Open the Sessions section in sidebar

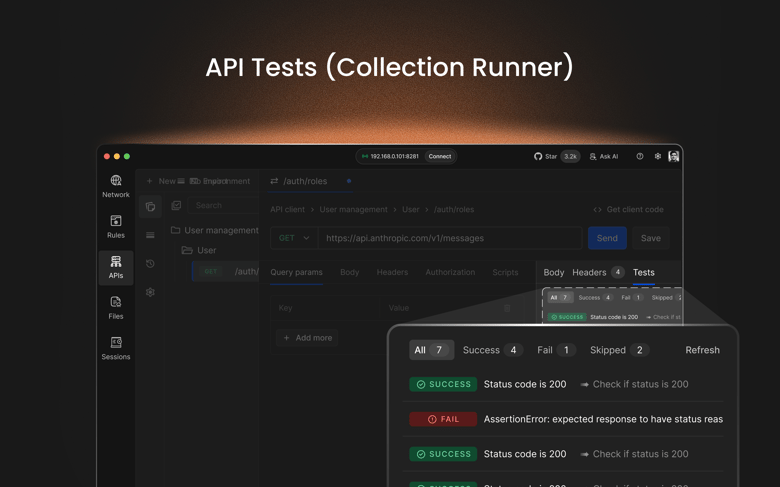(x=116, y=348)
